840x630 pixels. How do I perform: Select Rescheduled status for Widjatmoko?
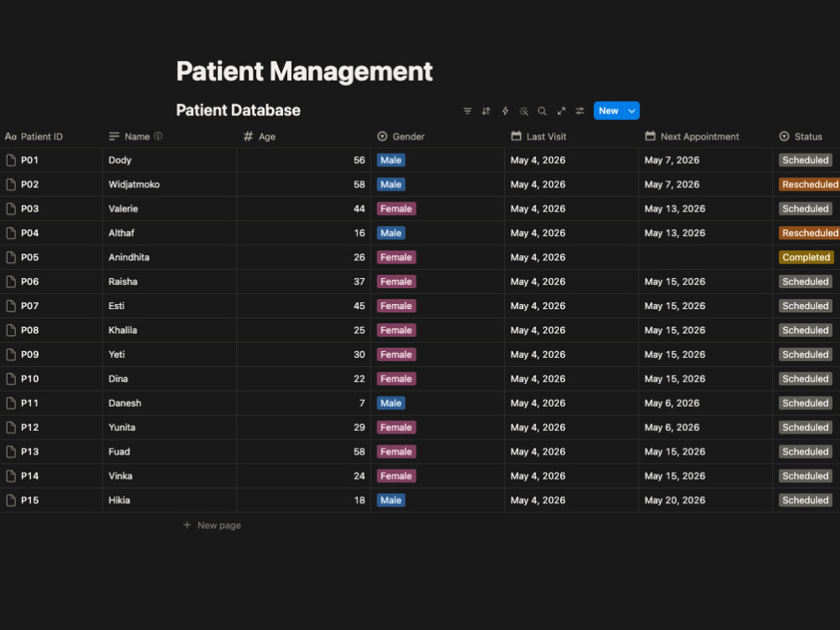pos(810,184)
